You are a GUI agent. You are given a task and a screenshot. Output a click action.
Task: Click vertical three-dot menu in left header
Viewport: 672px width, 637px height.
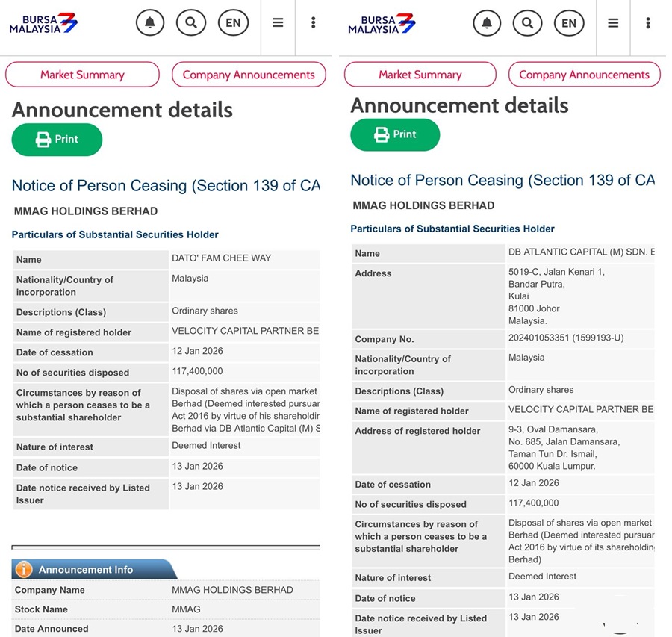click(x=313, y=23)
